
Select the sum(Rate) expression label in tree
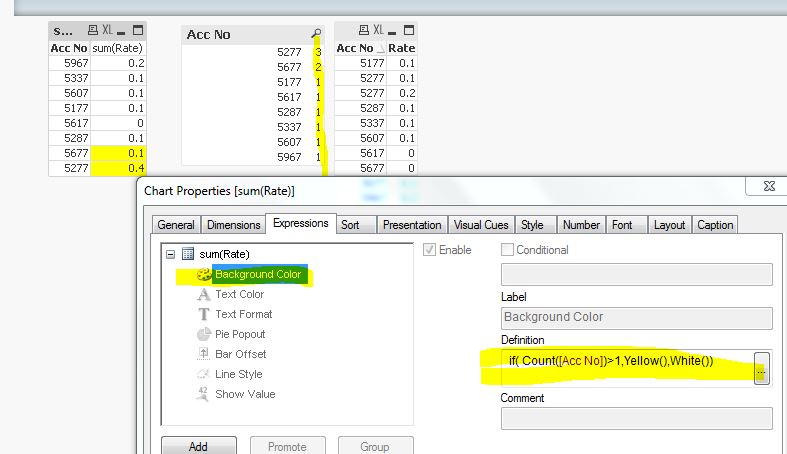coord(224,254)
